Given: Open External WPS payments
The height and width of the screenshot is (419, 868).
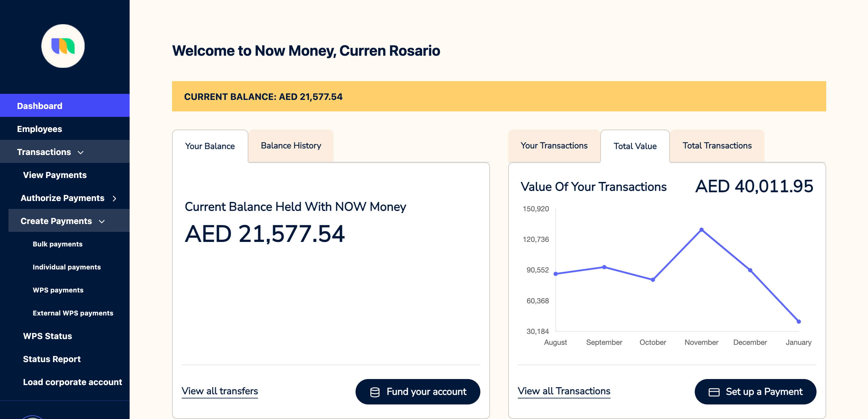Looking at the screenshot, I should coord(73,313).
